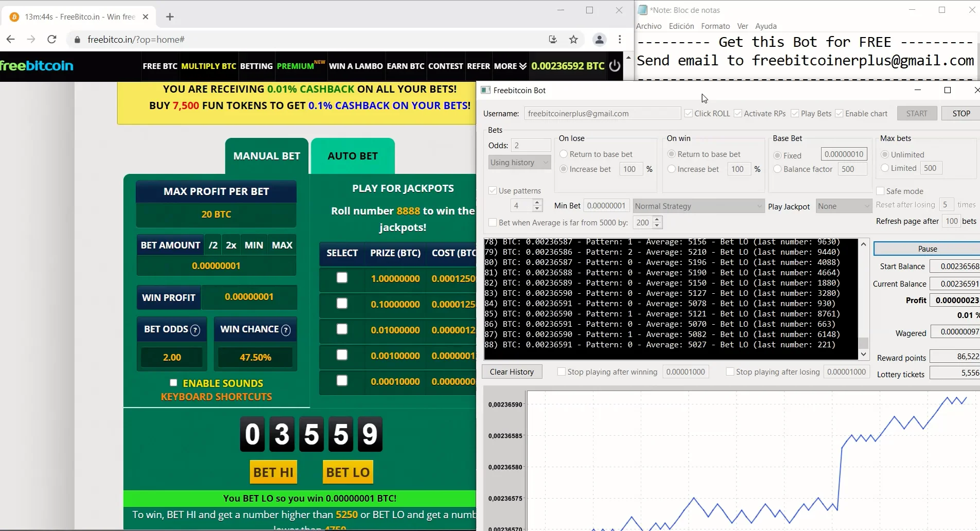Open the Using history dropdown
The image size is (980, 531).
519,162
